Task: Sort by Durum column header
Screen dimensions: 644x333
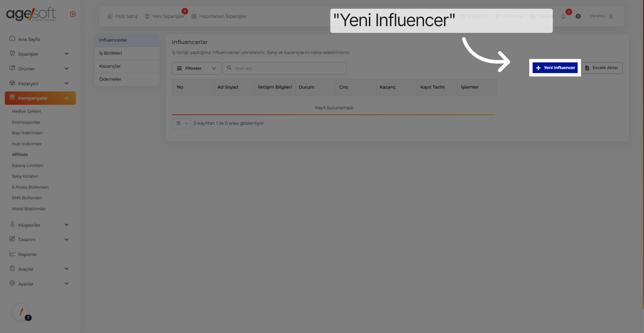Action: pyautogui.click(x=315, y=87)
